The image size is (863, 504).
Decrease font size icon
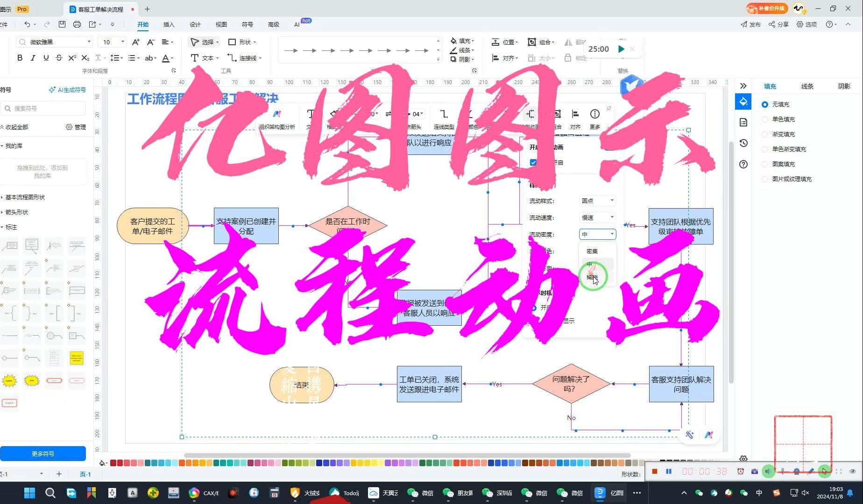click(150, 42)
